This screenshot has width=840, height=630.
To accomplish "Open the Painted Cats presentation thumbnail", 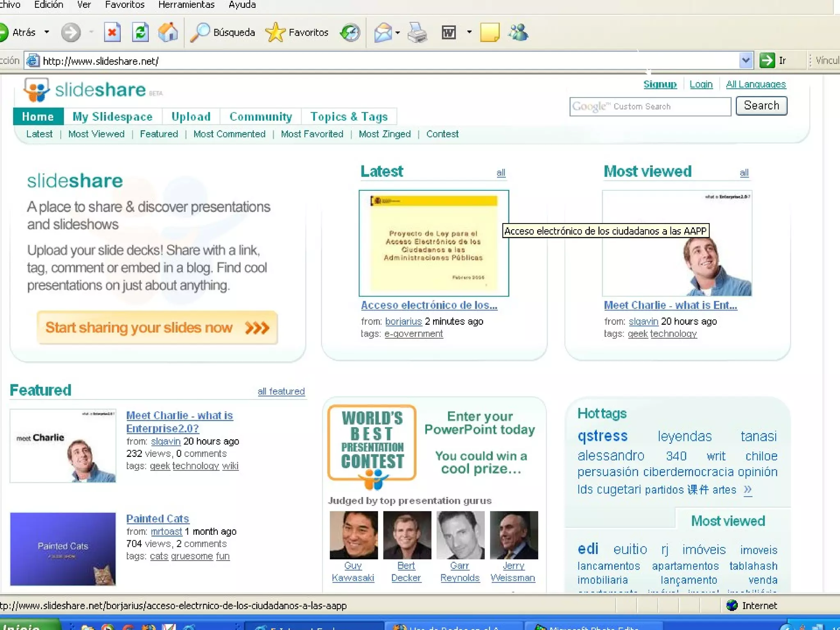I will tap(63, 548).
